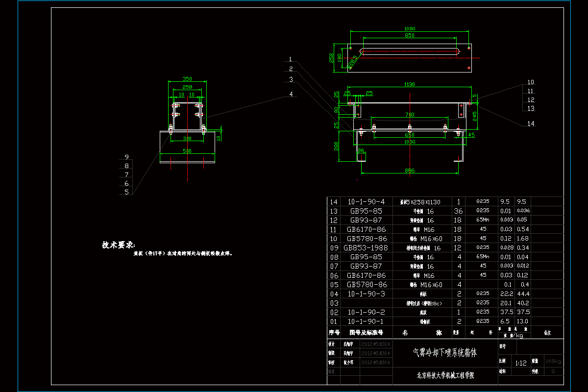The image size is (588, 392).
Task: Select the 300 dimension in left view
Action: tap(187, 139)
